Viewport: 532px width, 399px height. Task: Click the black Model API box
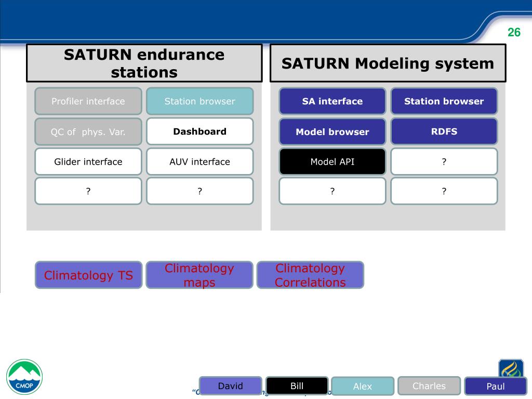coord(332,162)
